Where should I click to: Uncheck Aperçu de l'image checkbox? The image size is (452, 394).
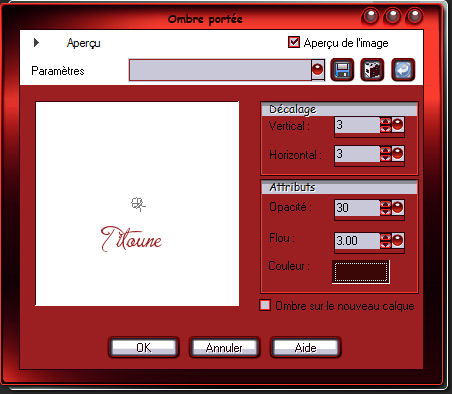294,42
